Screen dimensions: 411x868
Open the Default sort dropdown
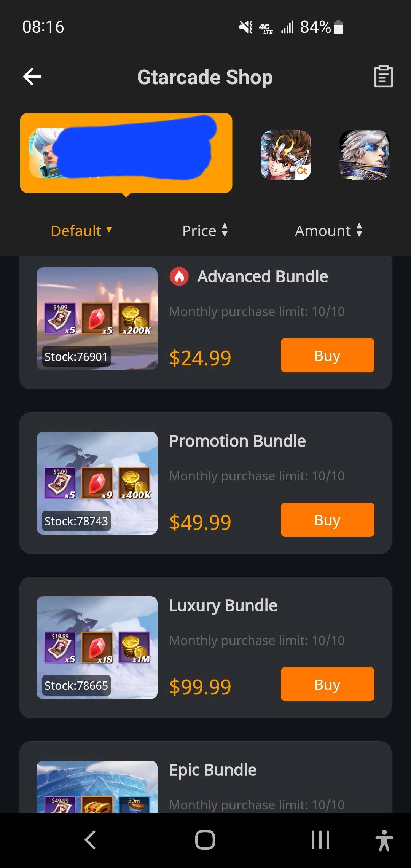tap(81, 231)
